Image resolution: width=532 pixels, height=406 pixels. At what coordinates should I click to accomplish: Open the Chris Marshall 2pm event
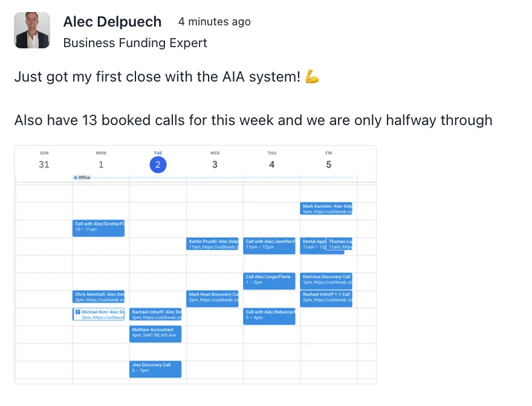click(99, 297)
